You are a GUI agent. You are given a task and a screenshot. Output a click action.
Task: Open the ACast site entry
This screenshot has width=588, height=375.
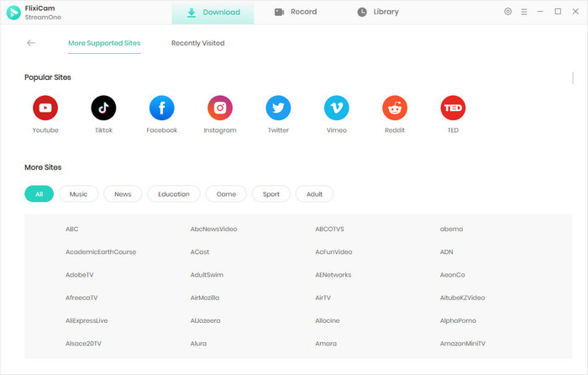coord(200,252)
